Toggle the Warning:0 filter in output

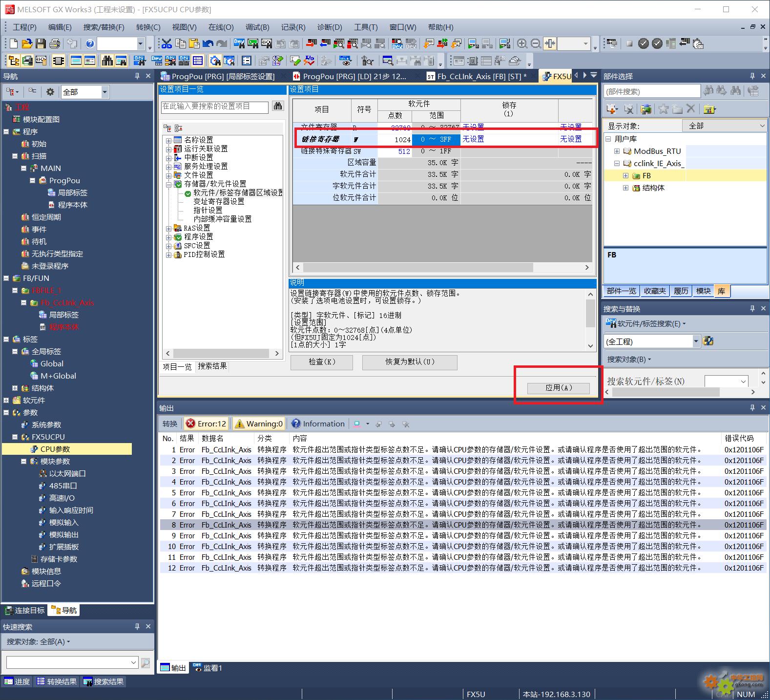[259, 424]
